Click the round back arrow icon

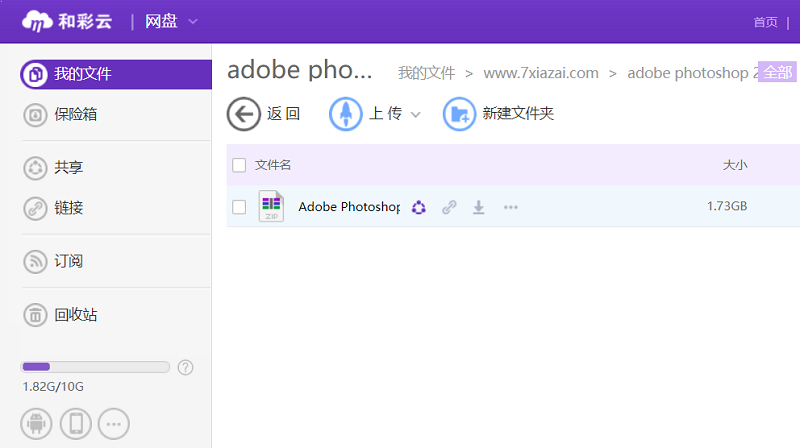pyautogui.click(x=243, y=114)
